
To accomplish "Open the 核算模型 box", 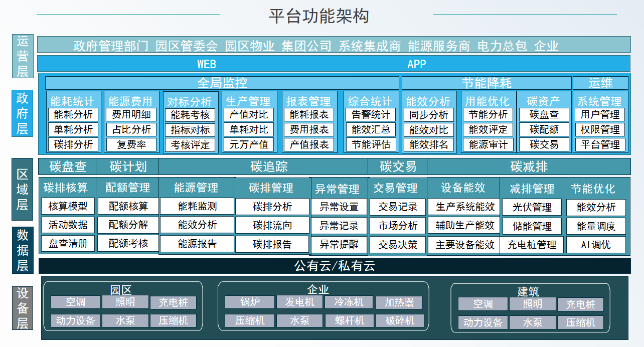I will (68, 206).
